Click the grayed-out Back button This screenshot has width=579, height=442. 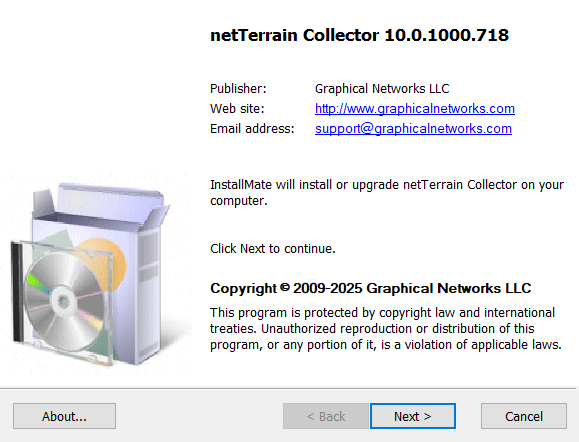click(x=326, y=416)
